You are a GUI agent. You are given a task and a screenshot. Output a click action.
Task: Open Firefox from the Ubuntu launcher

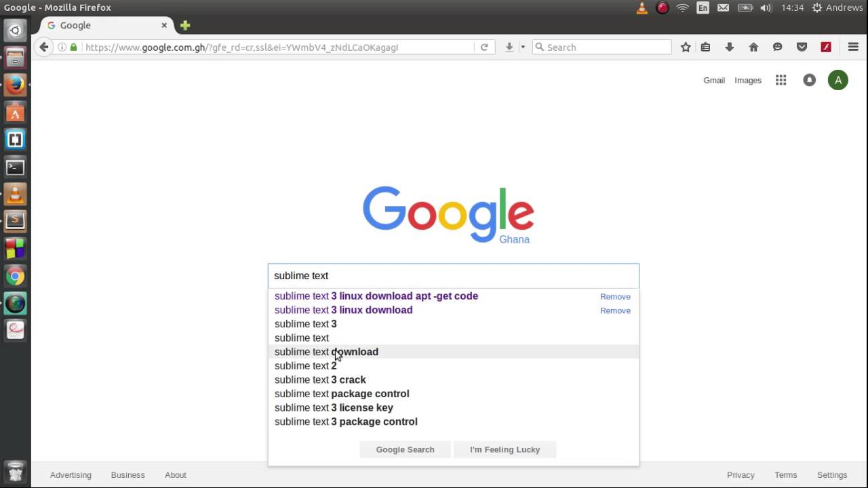[x=15, y=85]
